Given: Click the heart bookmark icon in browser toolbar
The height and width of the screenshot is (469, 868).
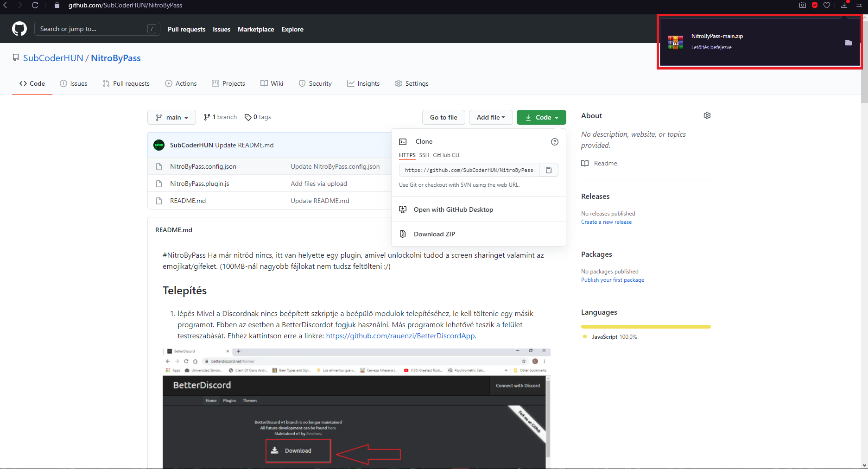Looking at the screenshot, I should [827, 5].
